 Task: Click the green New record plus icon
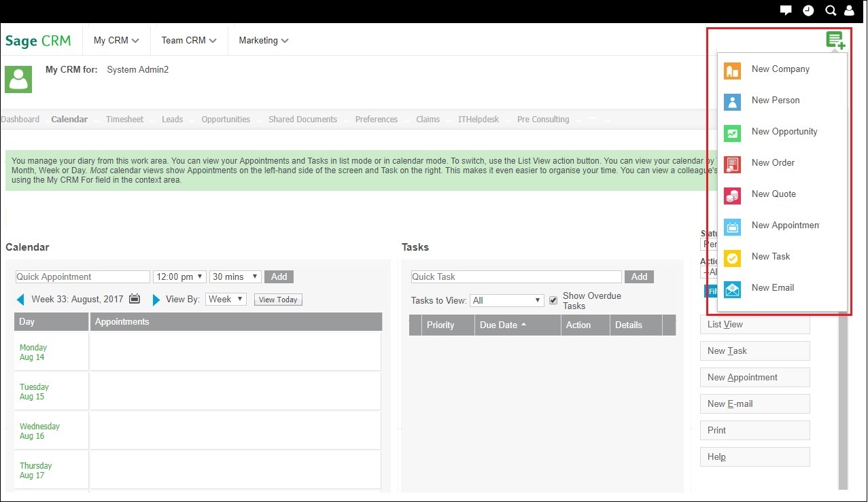pyautogui.click(x=835, y=41)
